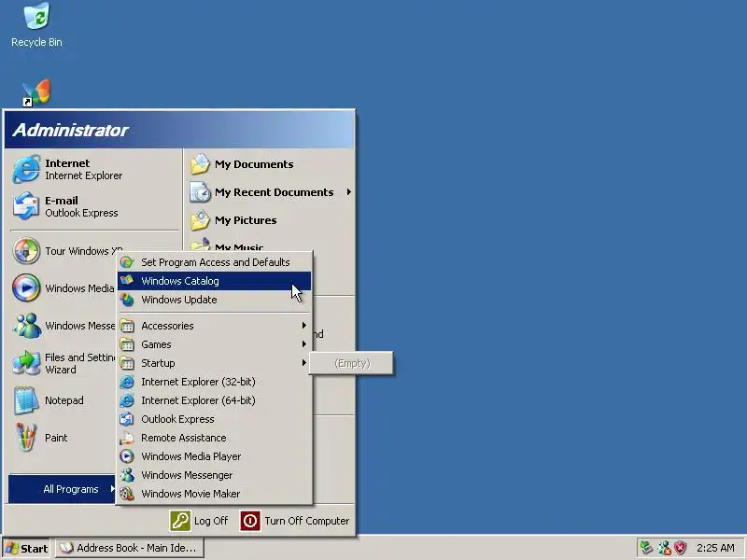Image resolution: width=747 pixels, height=560 pixels.
Task: Click the Remote Assistance icon
Action: coord(127,438)
